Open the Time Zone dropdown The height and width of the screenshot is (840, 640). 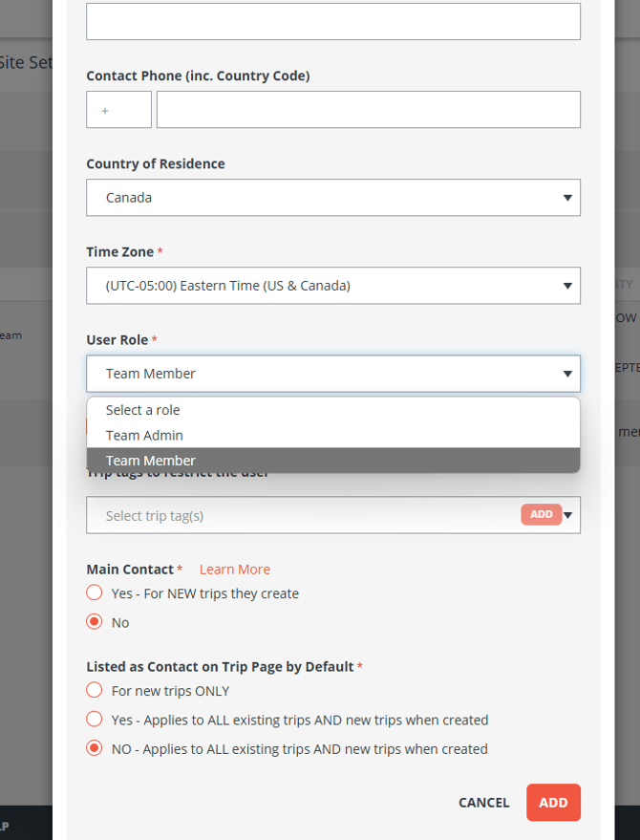[332, 286]
